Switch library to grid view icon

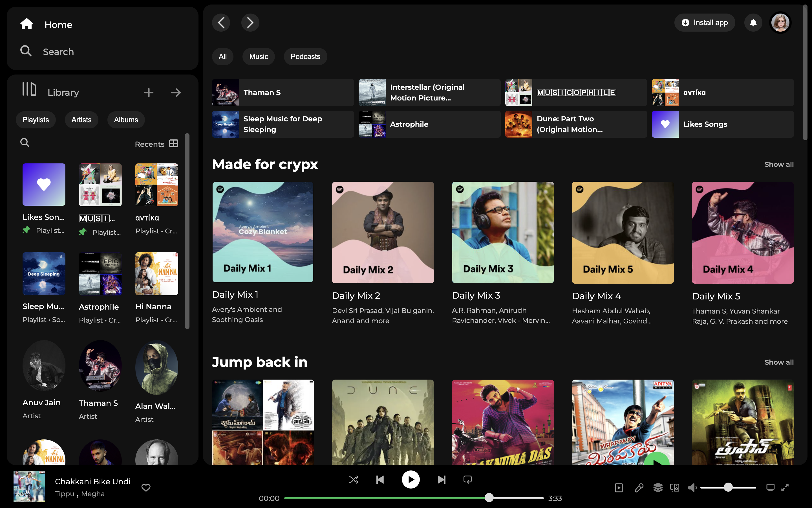[173, 143]
